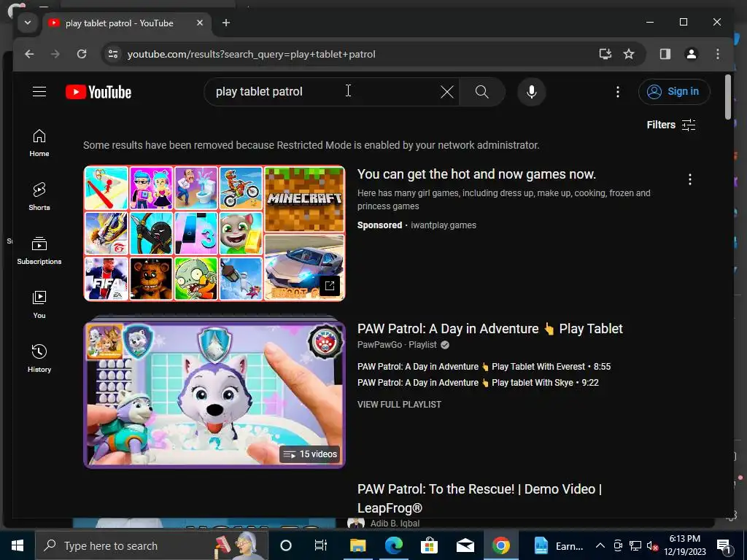747x560 pixels.
Task: Open Chrome three-dot menu
Action: tap(718, 54)
